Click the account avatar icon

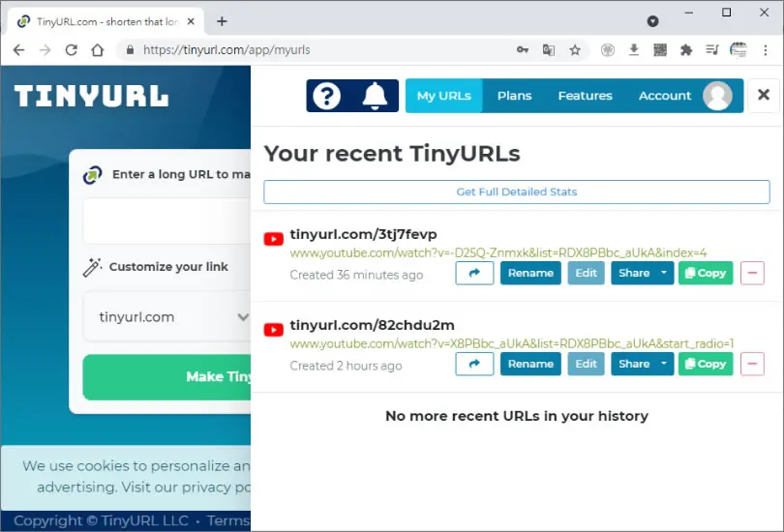(717, 96)
